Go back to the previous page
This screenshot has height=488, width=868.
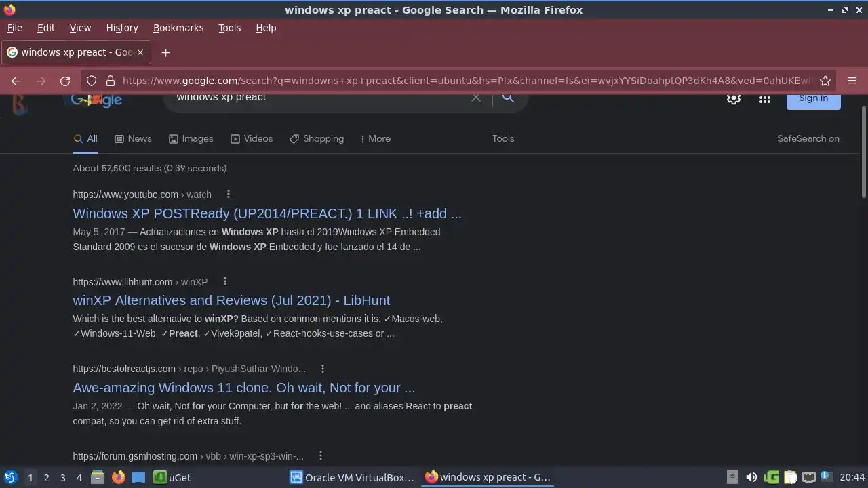[x=16, y=81]
